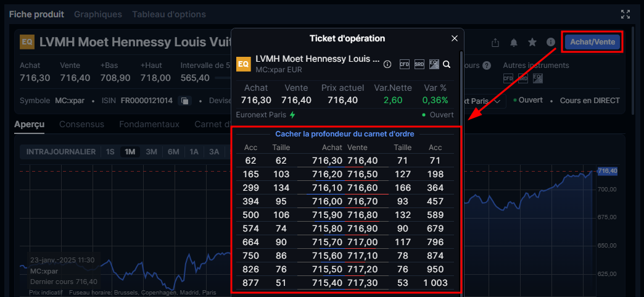644x297 pixels.
Task: Set chart range to 1A
Action: [194, 152]
